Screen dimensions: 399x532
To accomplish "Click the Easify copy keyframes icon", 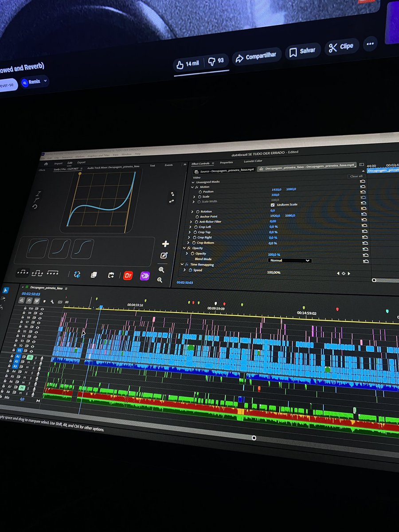I will pyautogui.click(x=94, y=275).
